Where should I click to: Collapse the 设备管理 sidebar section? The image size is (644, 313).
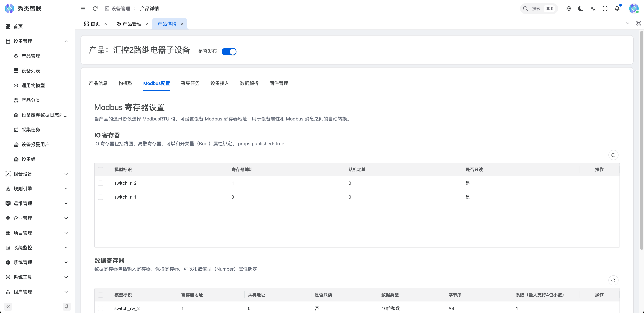(66, 41)
